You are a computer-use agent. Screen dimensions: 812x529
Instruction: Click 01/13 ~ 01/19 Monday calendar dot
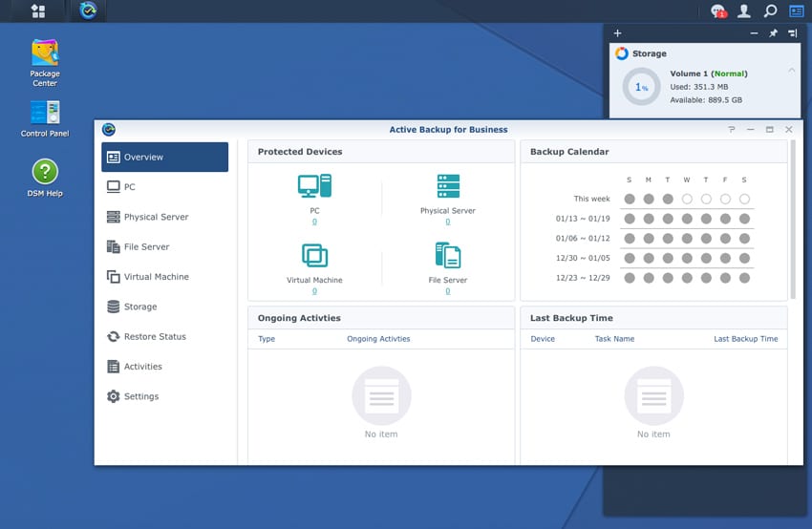point(649,219)
